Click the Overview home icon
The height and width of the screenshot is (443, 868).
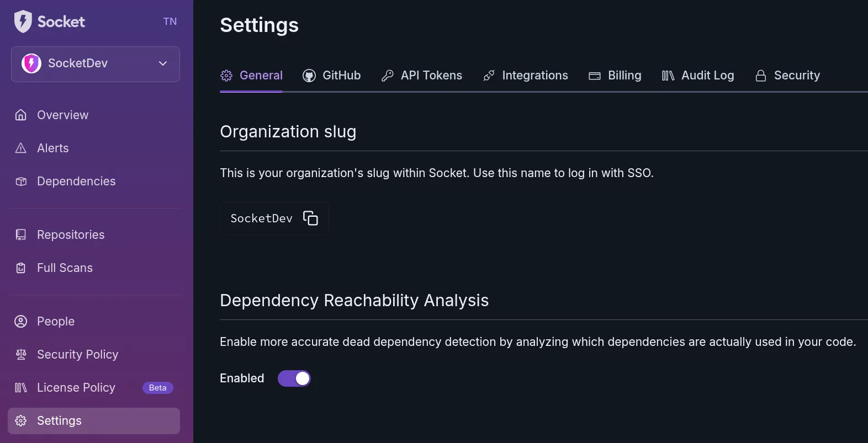[21, 115]
